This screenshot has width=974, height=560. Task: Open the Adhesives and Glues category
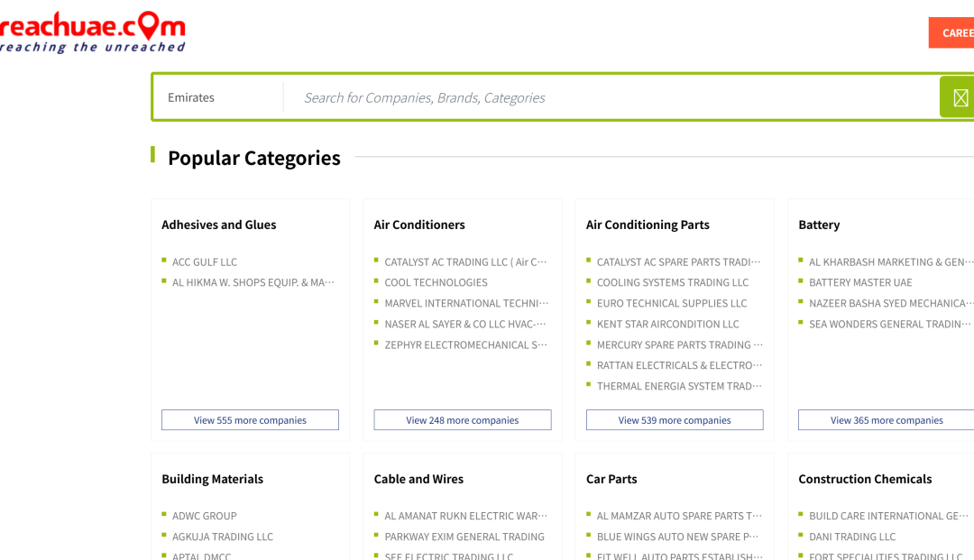click(x=219, y=225)
